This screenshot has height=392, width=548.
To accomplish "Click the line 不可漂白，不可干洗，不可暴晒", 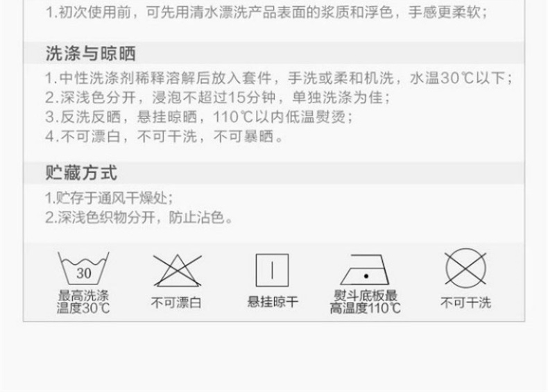I will pos(164,137).
